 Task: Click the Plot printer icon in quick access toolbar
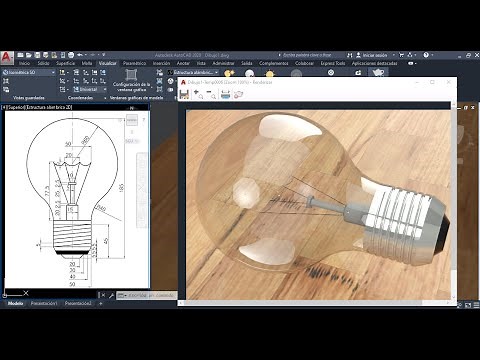point(71,55)
